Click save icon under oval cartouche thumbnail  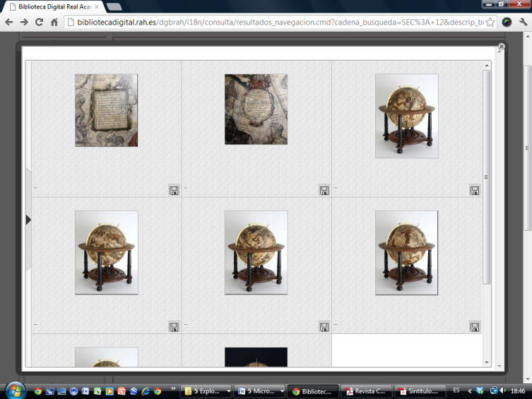coord(324,190)
